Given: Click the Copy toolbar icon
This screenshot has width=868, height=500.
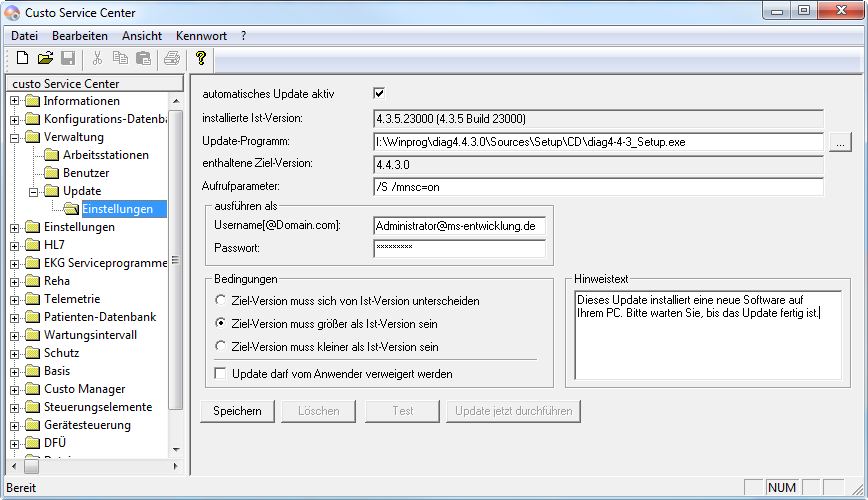Looking at the screenshot, I should pos(120,58).
